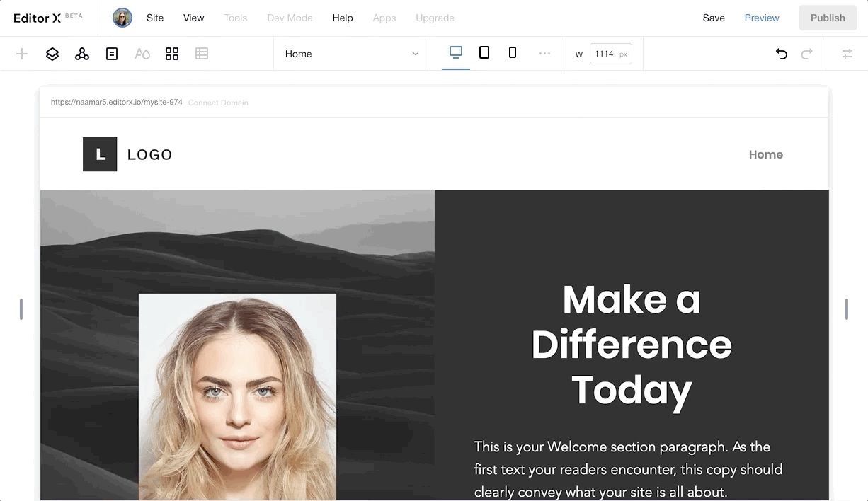The image size is (868, 501).
Task: Open the Pages panel icon
Action: 112,54
